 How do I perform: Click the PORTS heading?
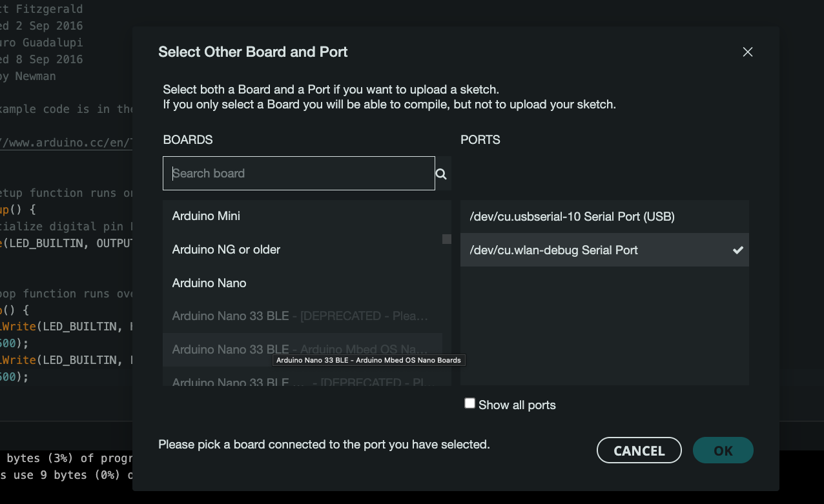(x=480, y=140)
